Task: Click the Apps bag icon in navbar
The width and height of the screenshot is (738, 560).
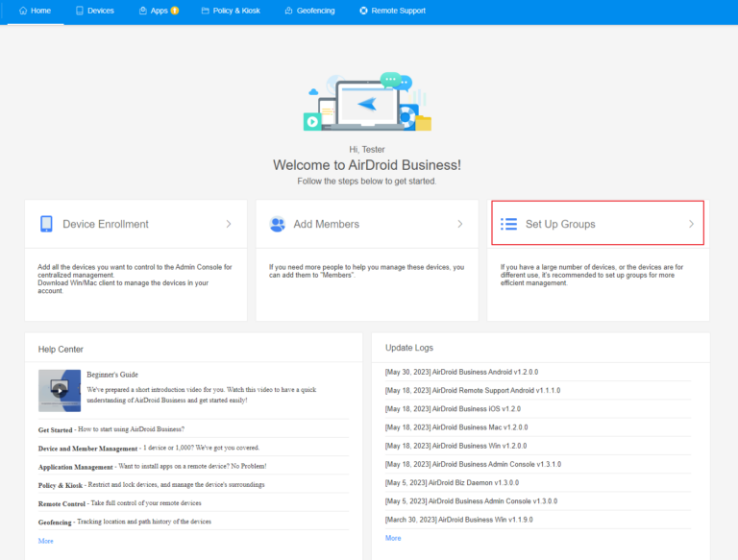Action: coord(143,11)
